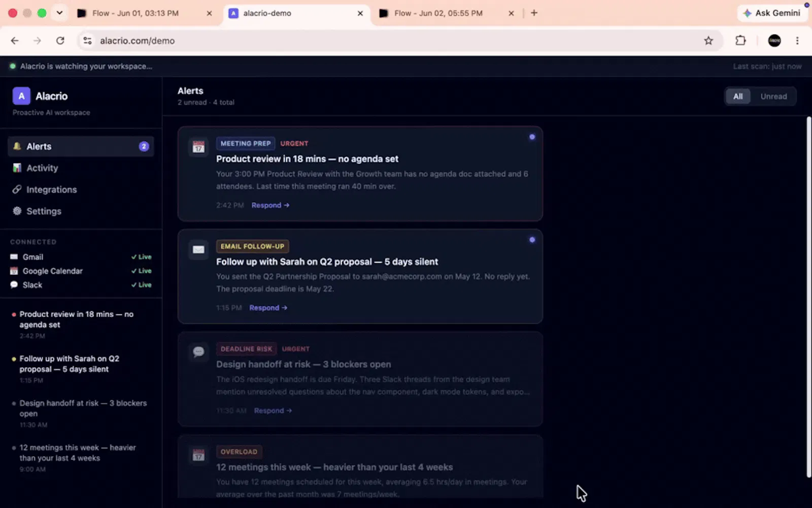The width and height of the screenshot is (812, 508).
Task: Click 'Last scan: just now' status text
Action: click(767, 67)
